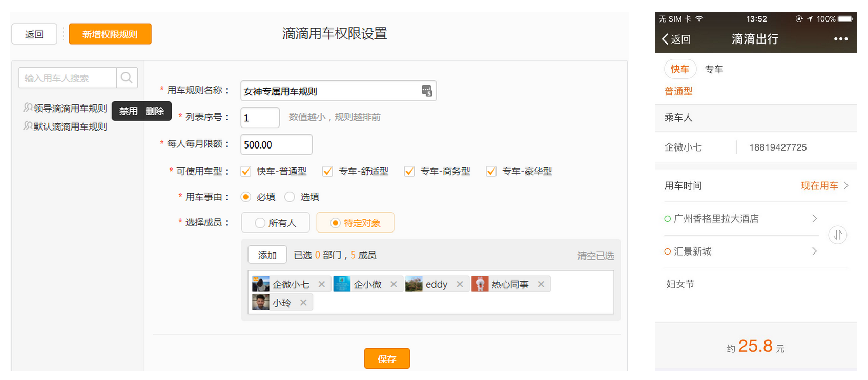Select 领导滴滴用车规则 in the list
This screenshot has width=868, height=380.
(70, 108)
